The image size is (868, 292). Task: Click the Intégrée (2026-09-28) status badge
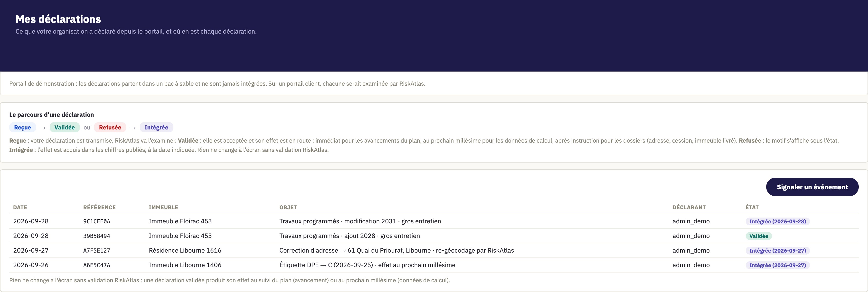(777, 222)
